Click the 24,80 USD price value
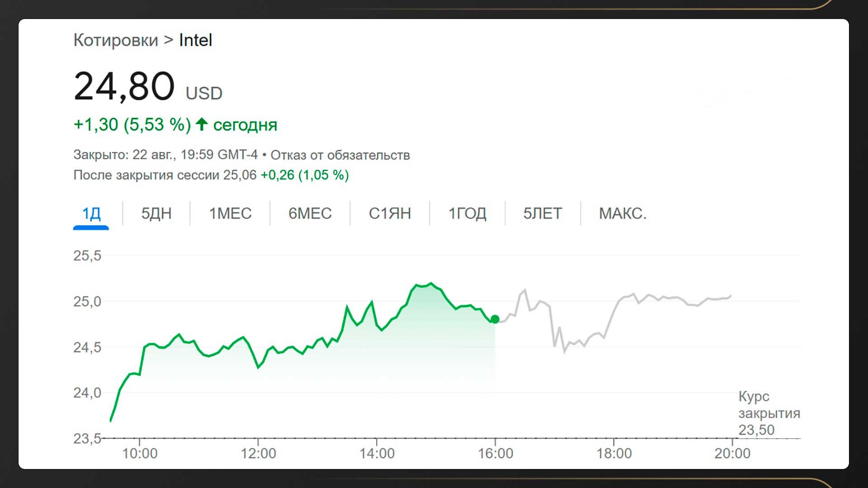 click(124, 86)
